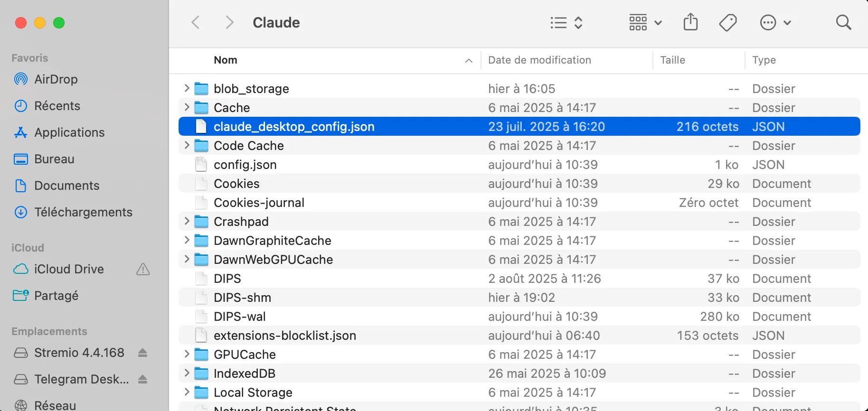The height and width of the screenshot is (411, 868).
Task: Click the iCloud Drive warning triangle
Action: 143,270
